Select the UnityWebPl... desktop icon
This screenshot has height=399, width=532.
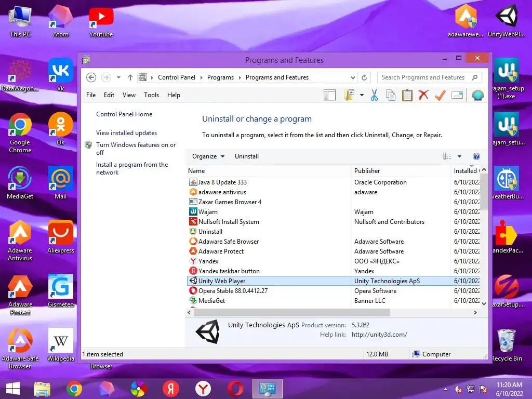506,21
